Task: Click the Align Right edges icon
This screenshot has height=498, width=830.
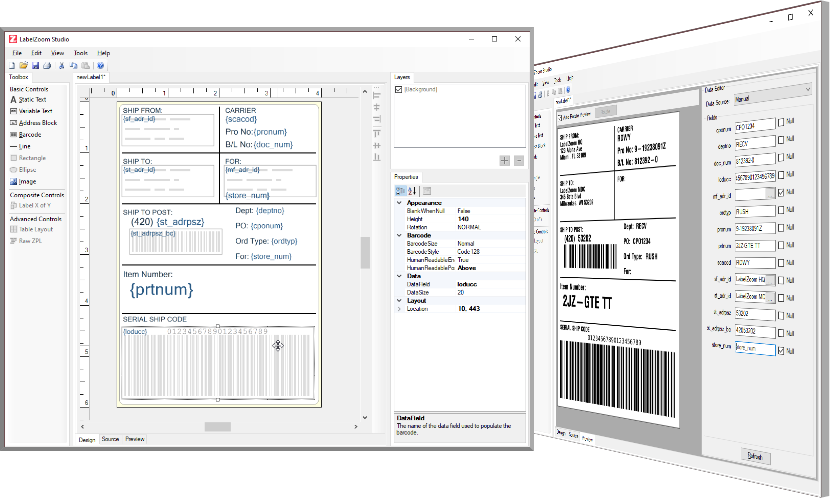Action: (x=377, y=120)
